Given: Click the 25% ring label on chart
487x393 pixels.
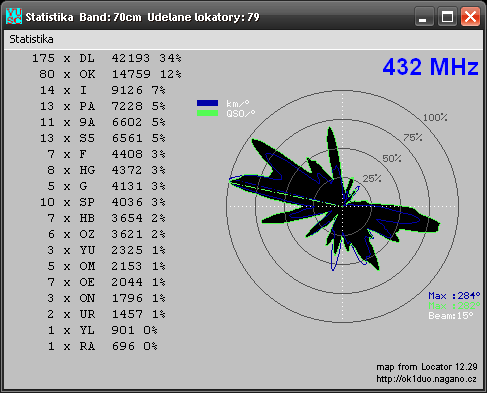Looking at the screenshot, I should click(x=372, y=179).
